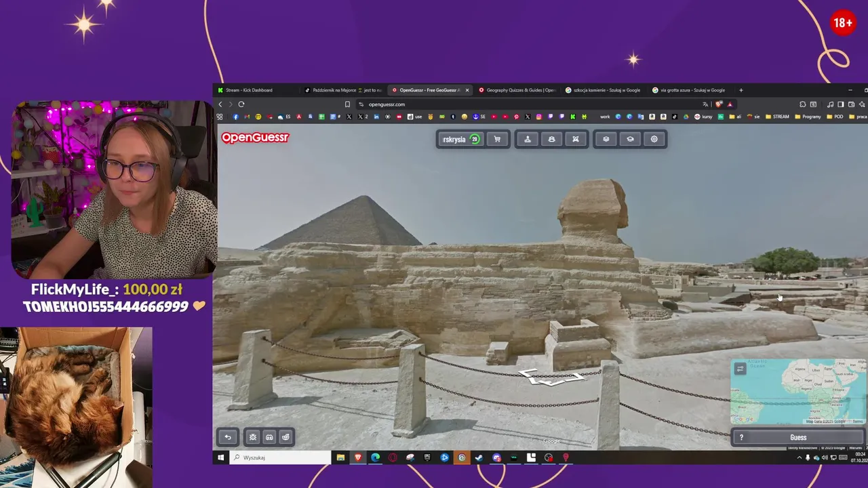The height and width of the screenshot is (488, 868).
Task: Click the map box icon left of graduation cap
Action: point(606,139)
